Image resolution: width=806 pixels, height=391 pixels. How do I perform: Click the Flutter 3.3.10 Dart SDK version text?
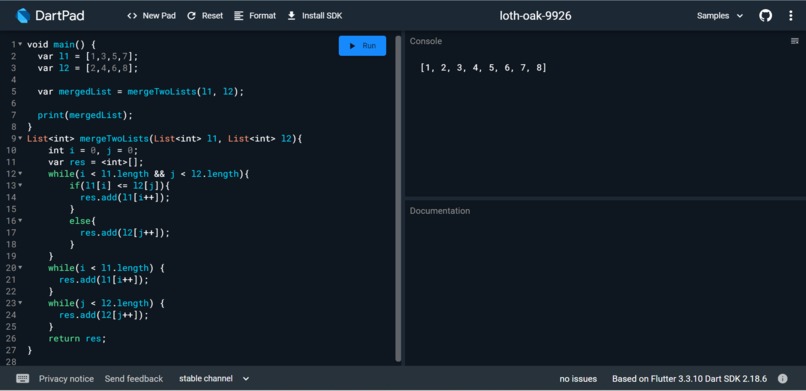[x=689, y=379]
